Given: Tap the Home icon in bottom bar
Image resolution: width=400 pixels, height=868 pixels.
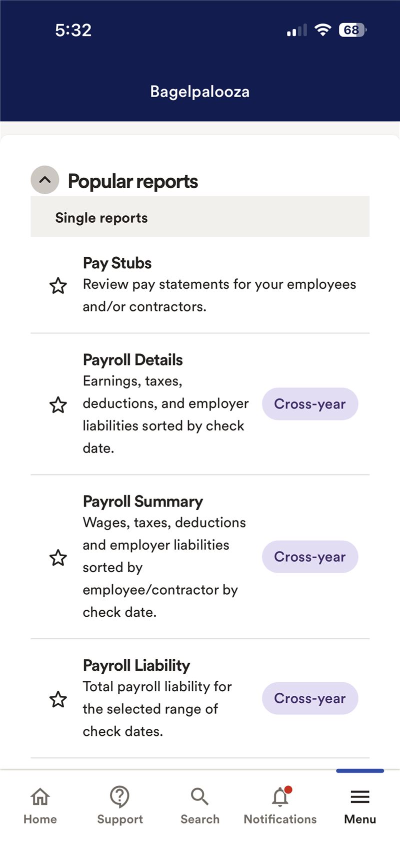Looking at the screenshot, I should point(40,796).
